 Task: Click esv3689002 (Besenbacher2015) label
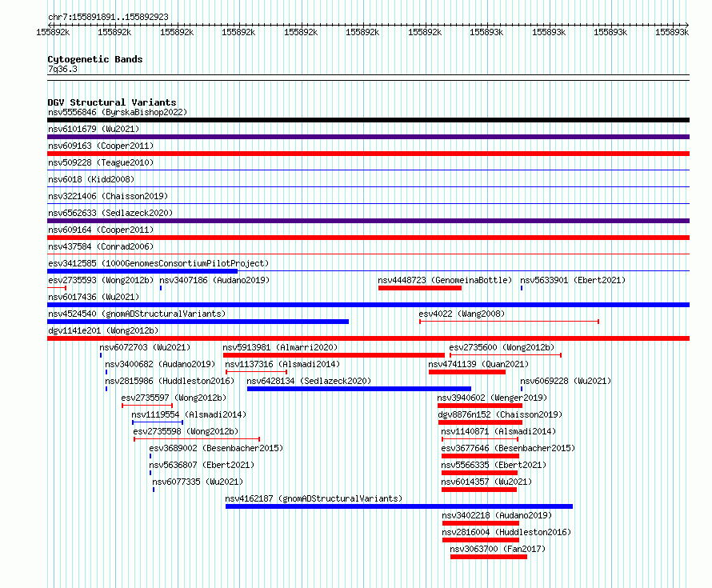point(216,448)
